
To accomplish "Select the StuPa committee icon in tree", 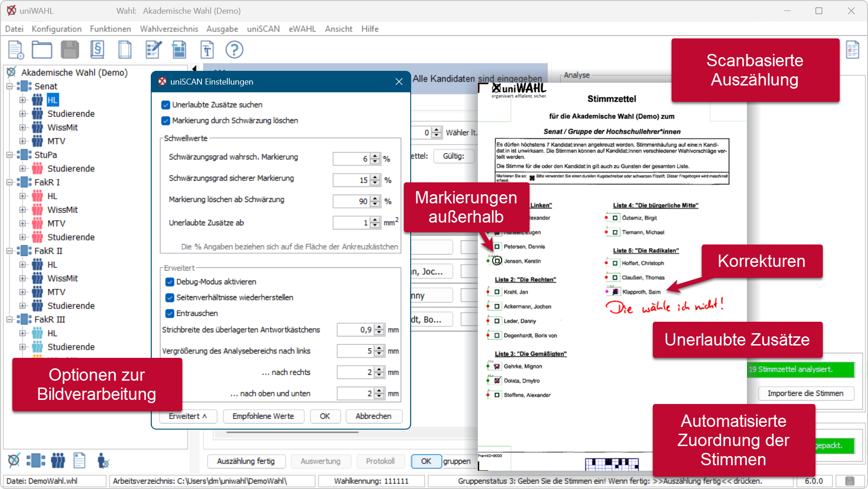I will 24,154.
